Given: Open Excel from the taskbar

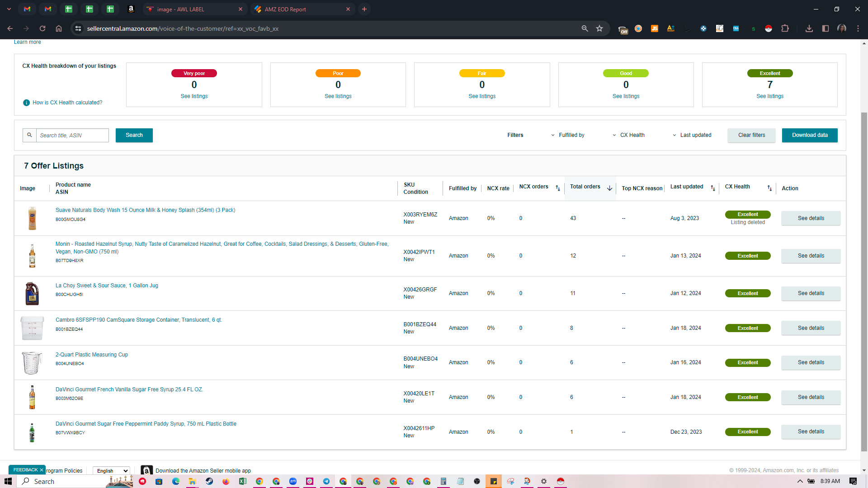Looking at the screenshot, I should [x=243, y=481].
